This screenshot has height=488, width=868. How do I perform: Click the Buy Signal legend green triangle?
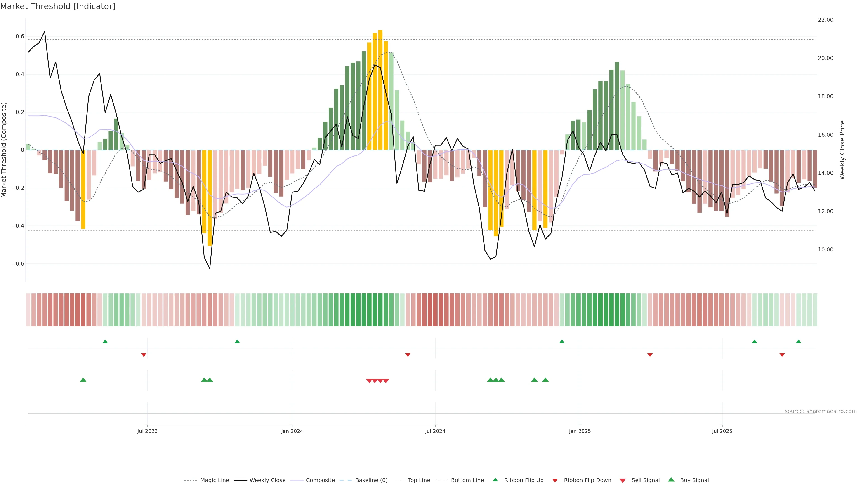[671, 480]
